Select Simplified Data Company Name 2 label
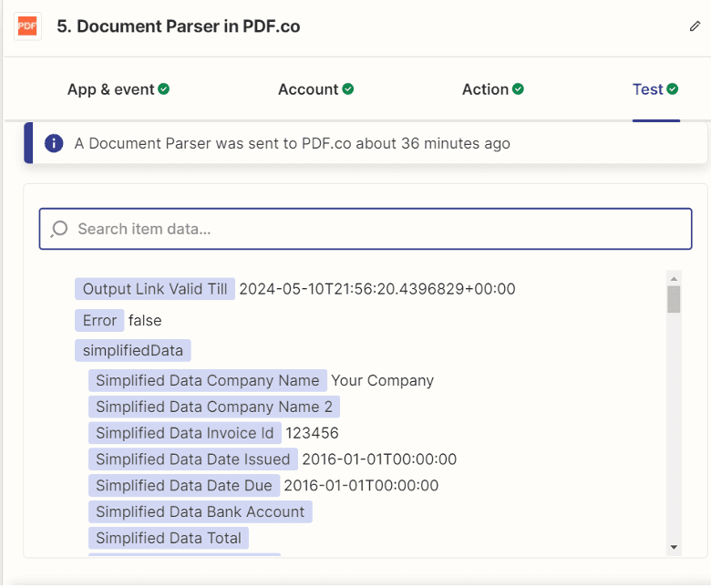This screenshot has height=588, width=711. click(214, 407)
